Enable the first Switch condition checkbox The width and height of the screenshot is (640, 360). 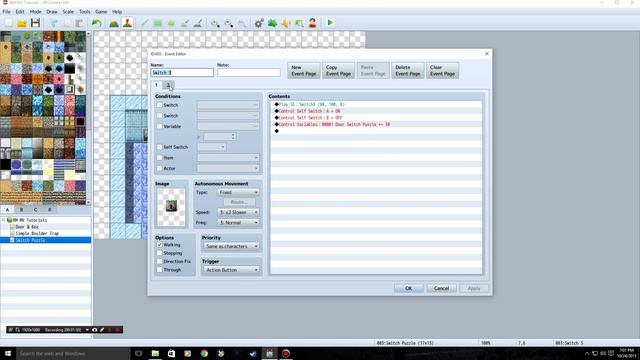160,105
